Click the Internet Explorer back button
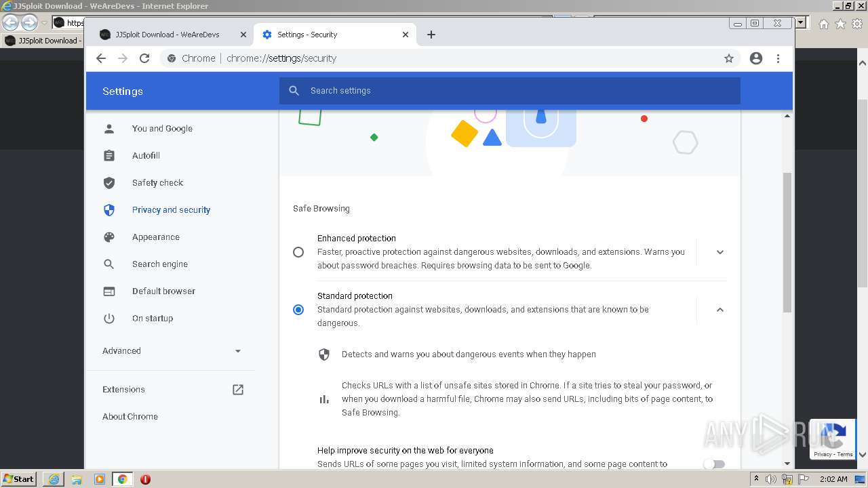This screenshot has height=488, width=868. [x=10, y=23]
